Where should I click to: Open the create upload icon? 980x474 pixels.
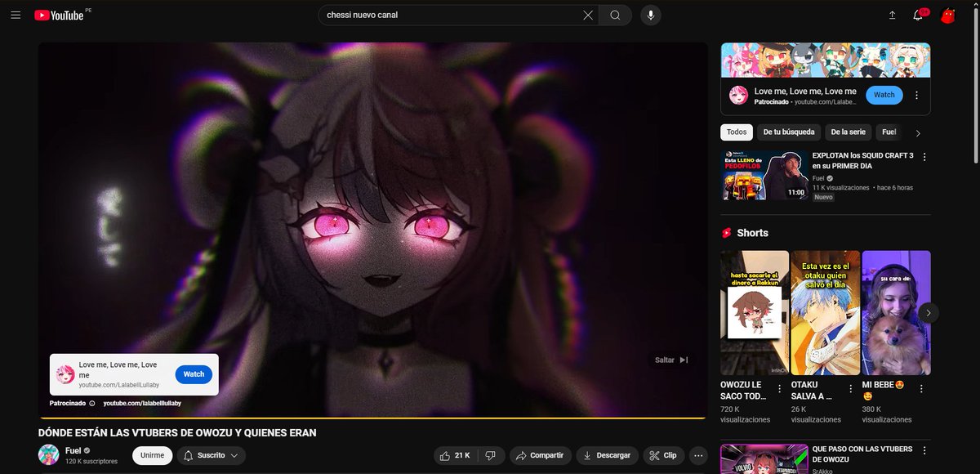point(892,16)
